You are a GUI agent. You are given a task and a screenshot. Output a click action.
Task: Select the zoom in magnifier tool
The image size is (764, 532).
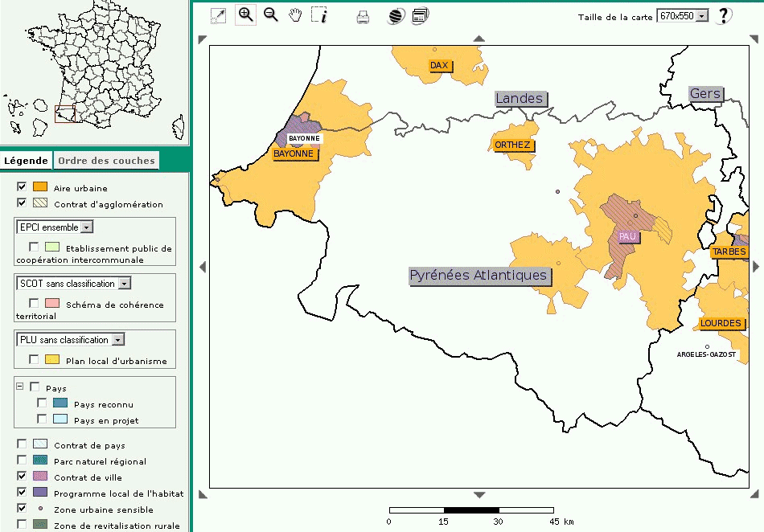pyautogui.click(x=245, y=15)
